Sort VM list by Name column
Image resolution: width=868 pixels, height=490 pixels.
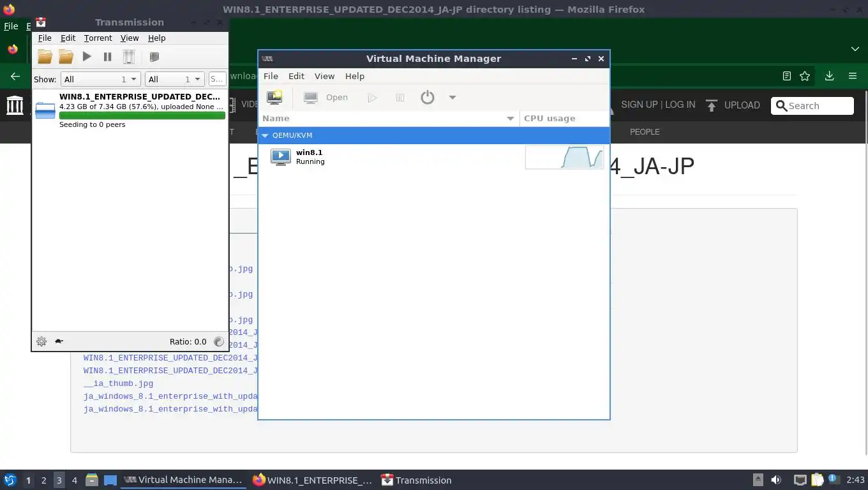(x=389, y=119)
